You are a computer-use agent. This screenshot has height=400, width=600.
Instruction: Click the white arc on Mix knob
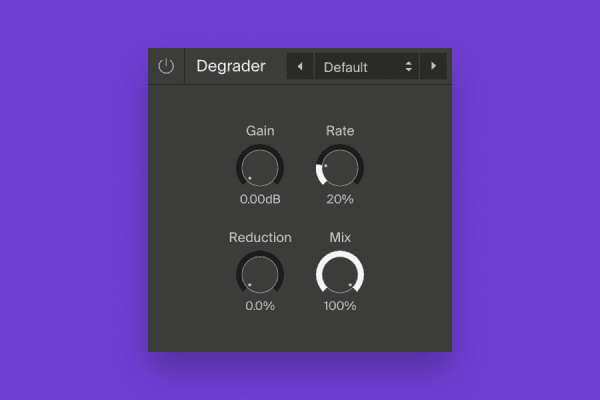point(340,254)
